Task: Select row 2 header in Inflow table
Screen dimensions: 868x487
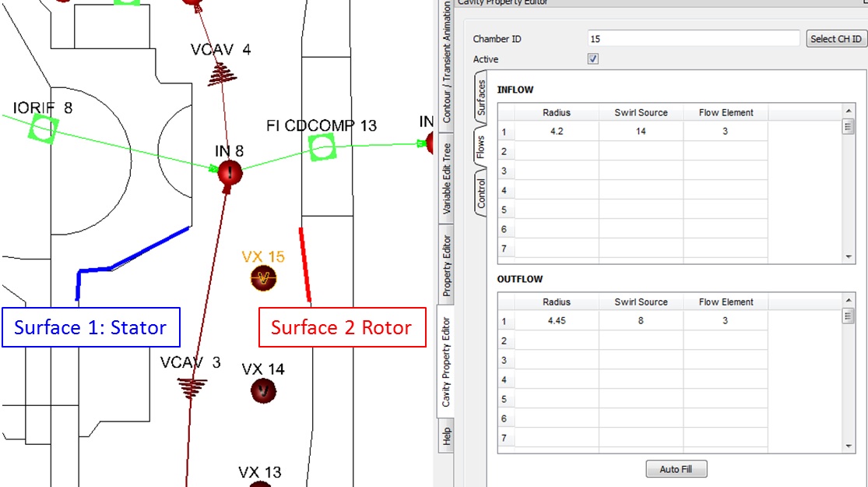Action: (x=506, y=151)
